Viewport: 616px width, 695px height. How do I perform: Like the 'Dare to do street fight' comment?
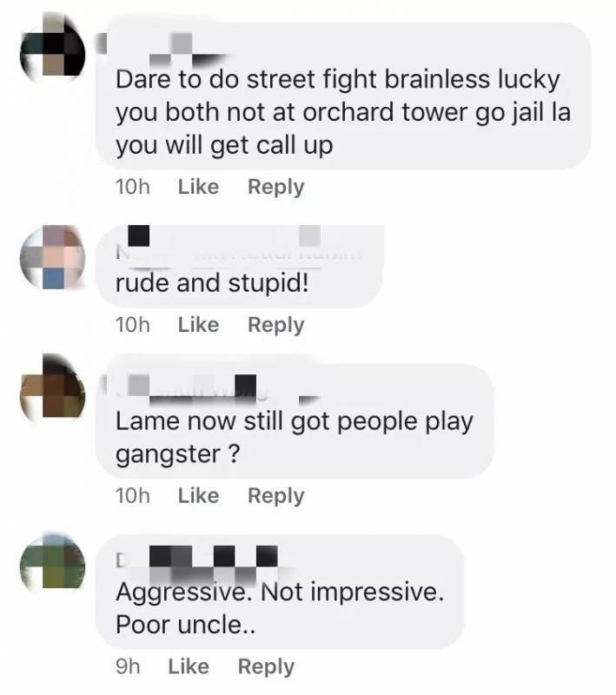click(198, 187)
